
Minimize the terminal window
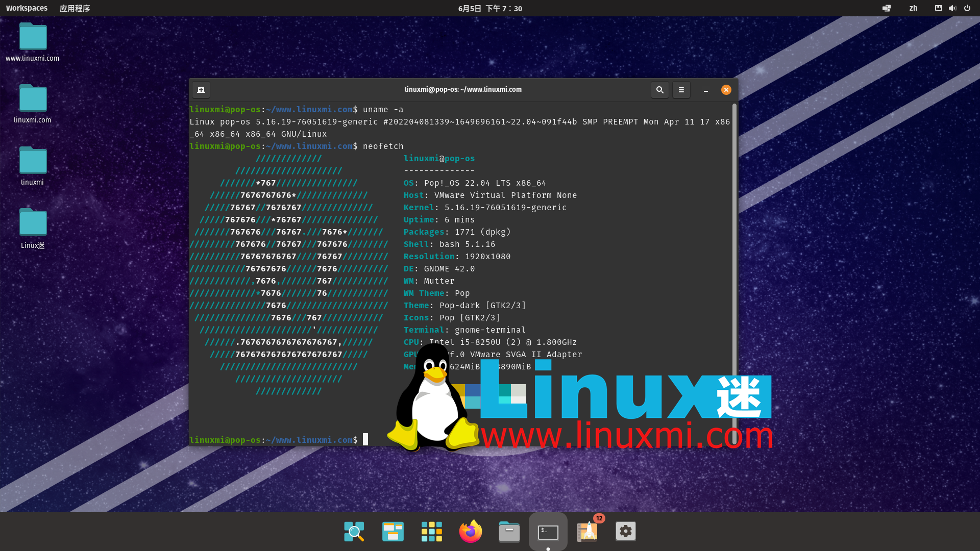point(705,90)
